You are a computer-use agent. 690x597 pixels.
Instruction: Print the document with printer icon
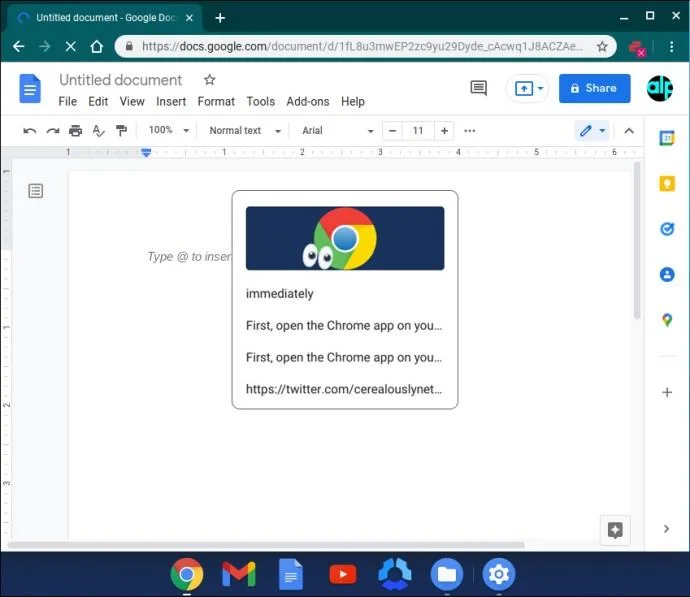pyautogui.click(x=75, y=131)
